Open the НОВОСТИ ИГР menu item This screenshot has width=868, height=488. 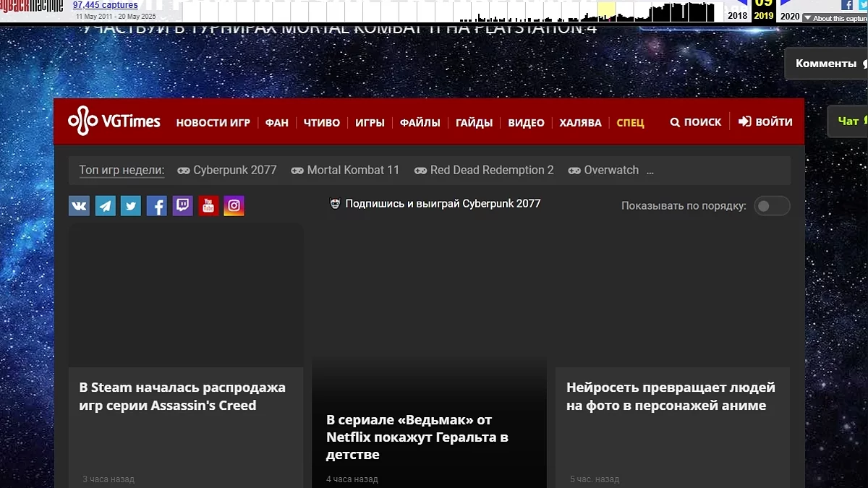(x=213, y=123)
